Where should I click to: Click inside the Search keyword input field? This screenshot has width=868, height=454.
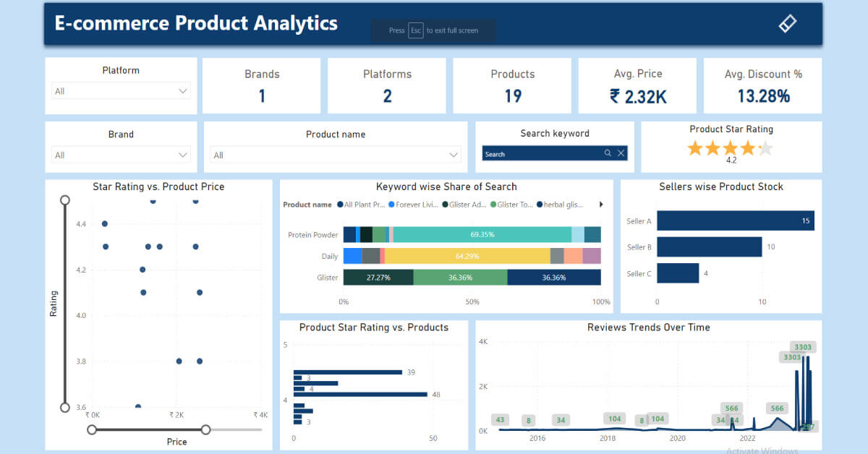click(542, 153)
